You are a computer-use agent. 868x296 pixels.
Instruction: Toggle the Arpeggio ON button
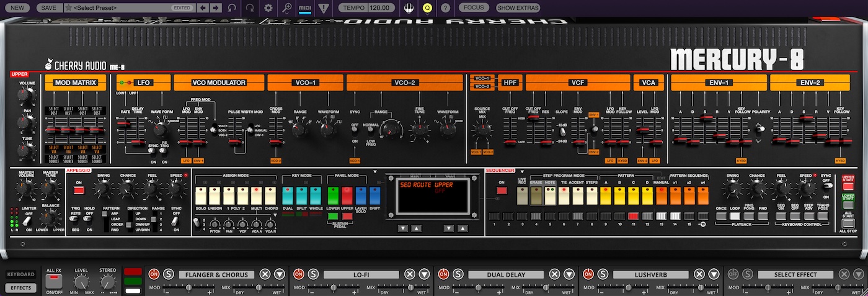point(79,191)
